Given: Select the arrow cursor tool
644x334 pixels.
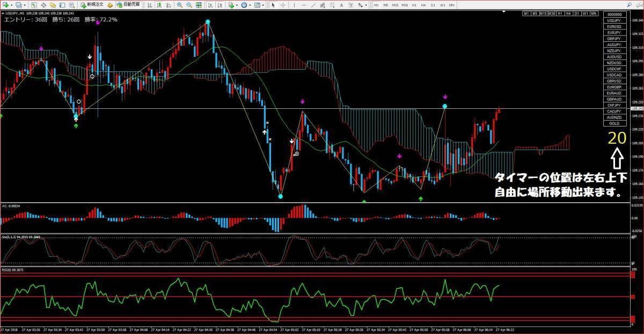Looking at the screenshot, I should click(273, 5).
